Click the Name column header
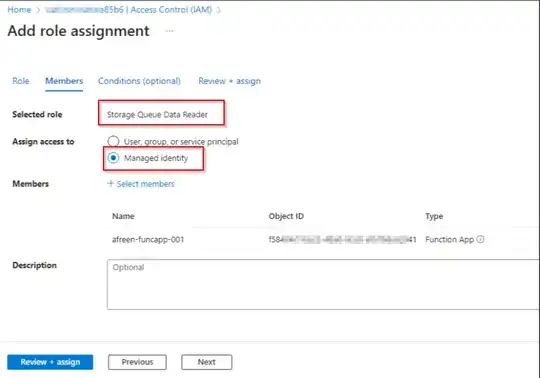This screenshot has width=540, height=378. [123, 216]
